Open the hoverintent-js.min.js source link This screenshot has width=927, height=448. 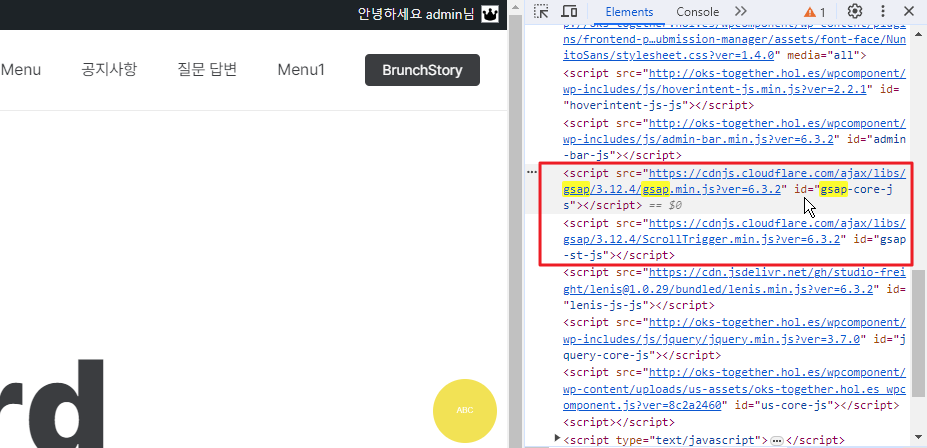click(734, 82)
